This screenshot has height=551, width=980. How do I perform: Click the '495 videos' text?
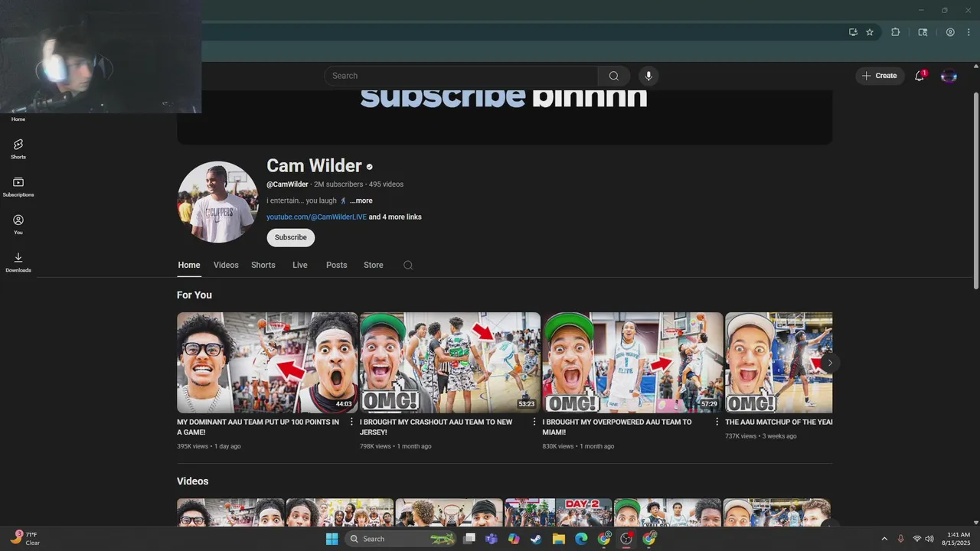click(386, 184)
